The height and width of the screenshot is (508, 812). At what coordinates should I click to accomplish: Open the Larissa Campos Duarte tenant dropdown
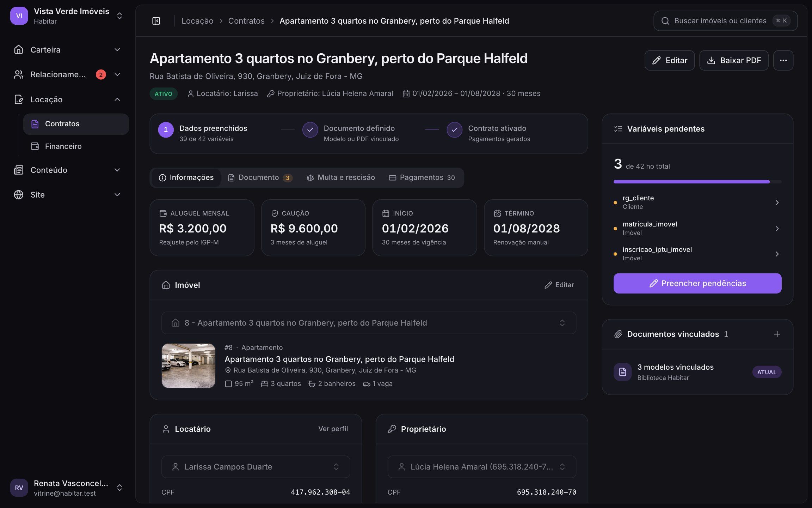coord(256,467)
